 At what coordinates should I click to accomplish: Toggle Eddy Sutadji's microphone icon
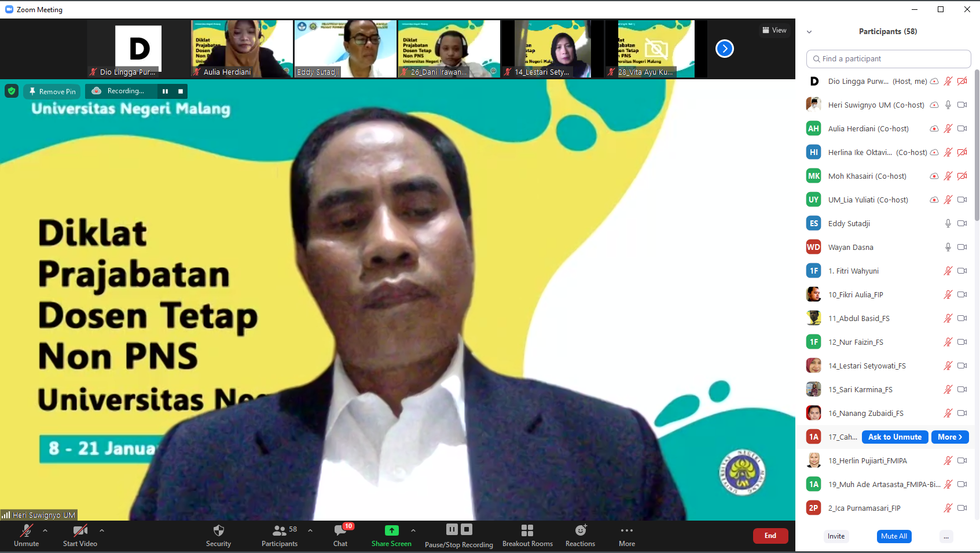click(948, 223)
